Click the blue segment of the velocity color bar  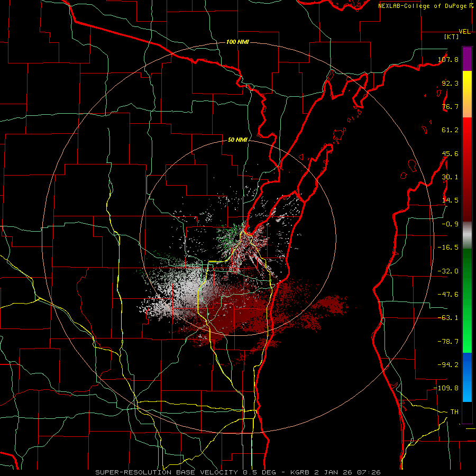coord(467,377)
